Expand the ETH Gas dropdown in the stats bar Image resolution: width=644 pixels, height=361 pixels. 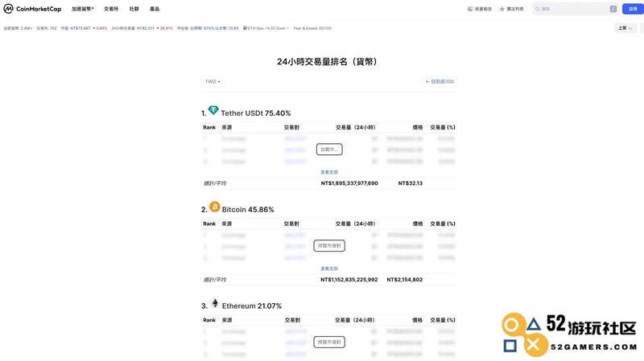click(x=266, y=28)
